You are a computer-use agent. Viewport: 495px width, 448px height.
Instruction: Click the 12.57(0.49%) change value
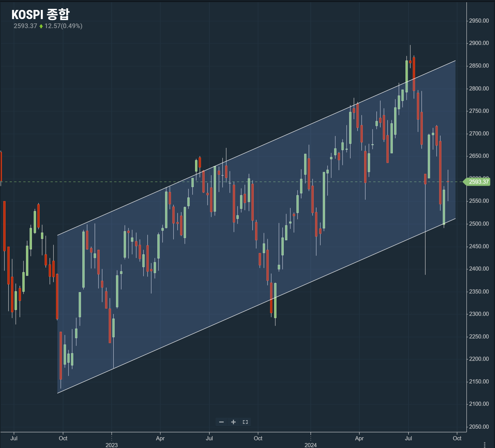point(63,26)
